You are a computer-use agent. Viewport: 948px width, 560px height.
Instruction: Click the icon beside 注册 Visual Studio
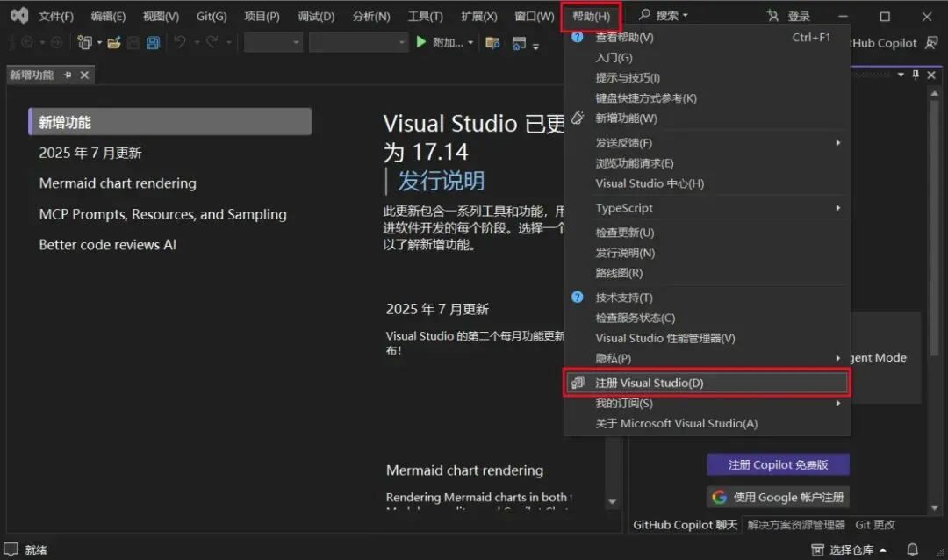(578, 382)
